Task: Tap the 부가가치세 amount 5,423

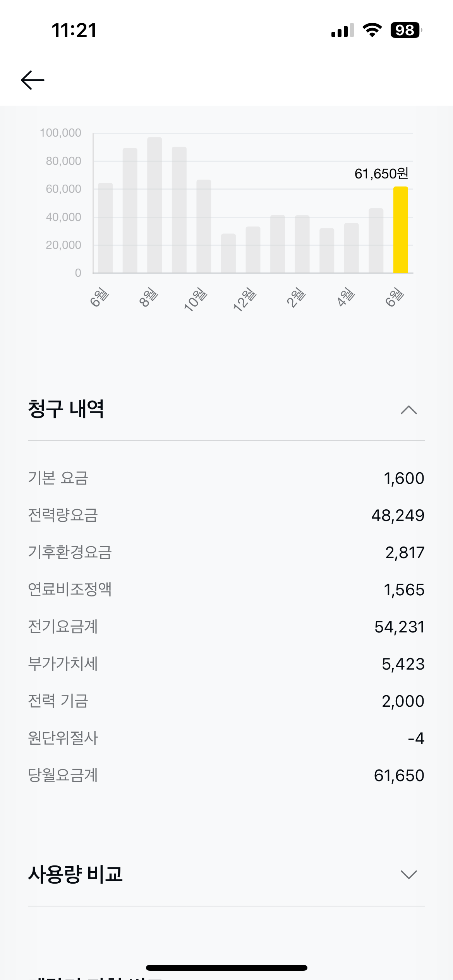Action: pyautogui.click(x=403, y=664)
